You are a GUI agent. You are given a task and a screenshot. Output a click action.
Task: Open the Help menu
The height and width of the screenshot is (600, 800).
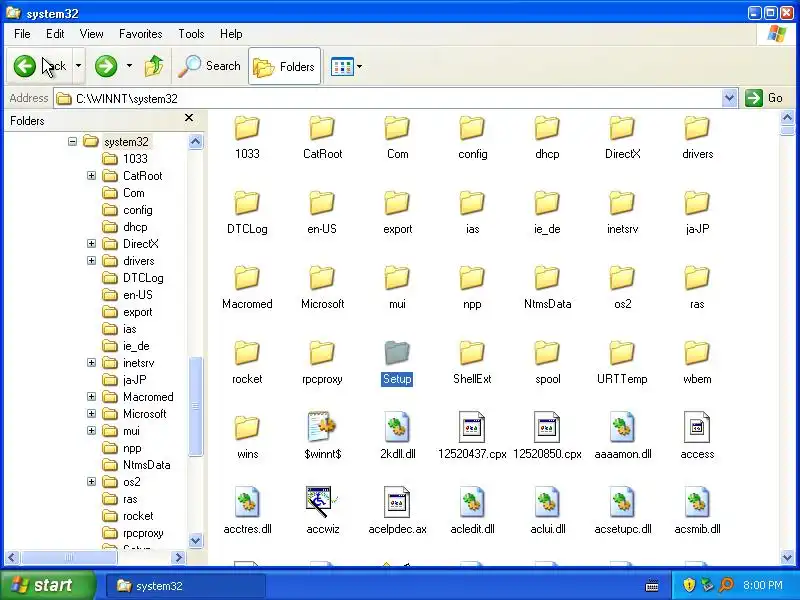[231, 34]
